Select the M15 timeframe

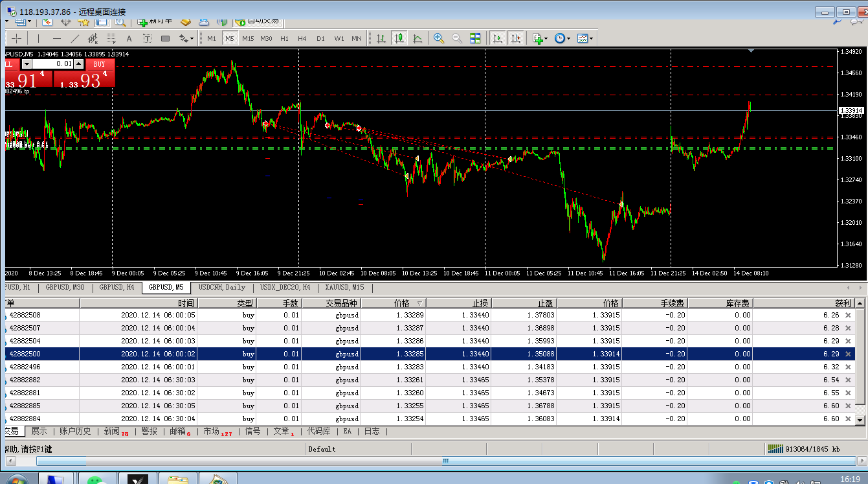[x=248, y=38]
